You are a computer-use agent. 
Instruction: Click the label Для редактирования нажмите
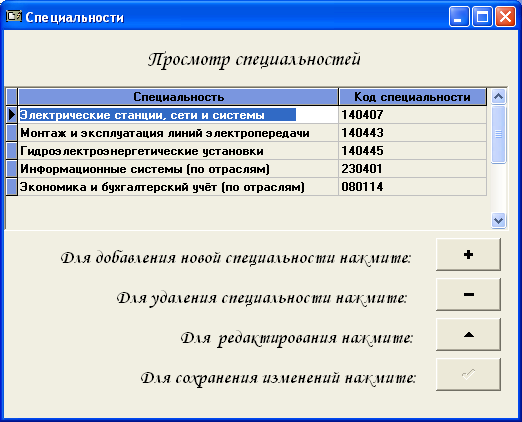[297, 338]
